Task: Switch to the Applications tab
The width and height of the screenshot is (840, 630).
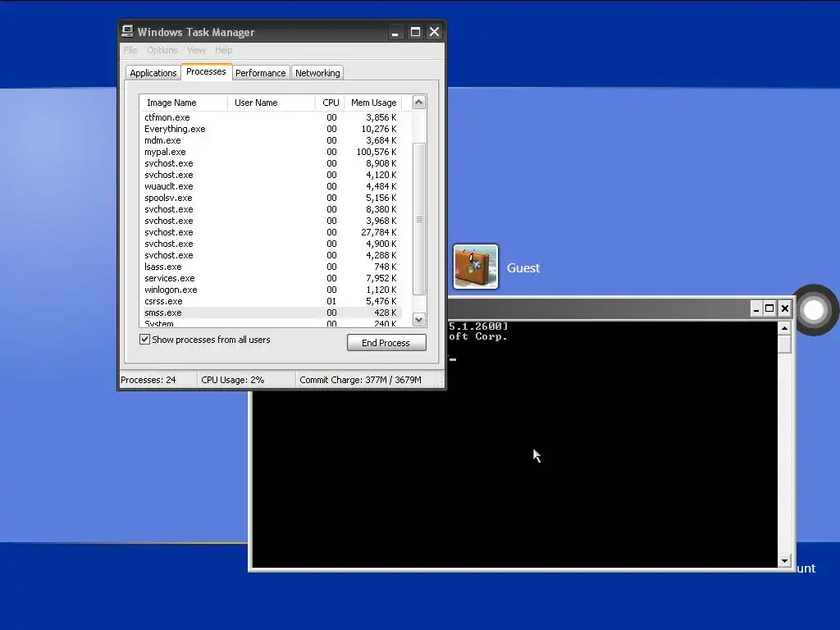Action: coord(153,73)
